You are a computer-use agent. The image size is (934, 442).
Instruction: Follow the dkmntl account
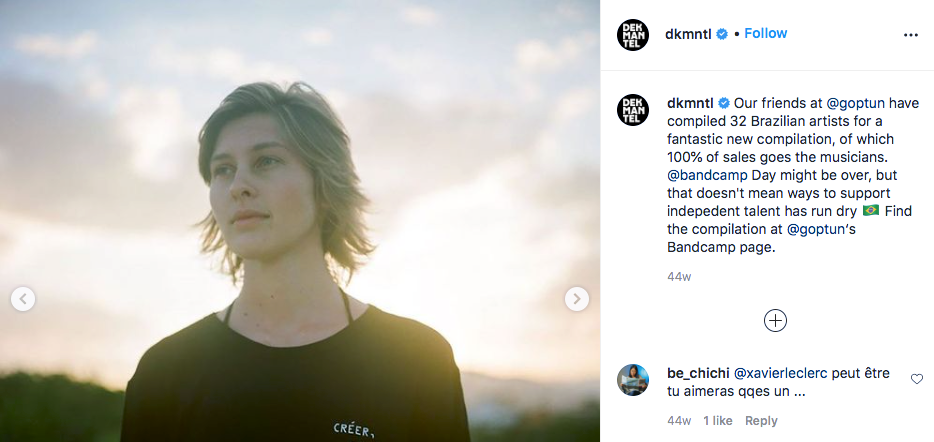pyautogui.click(x=765, y=34)
